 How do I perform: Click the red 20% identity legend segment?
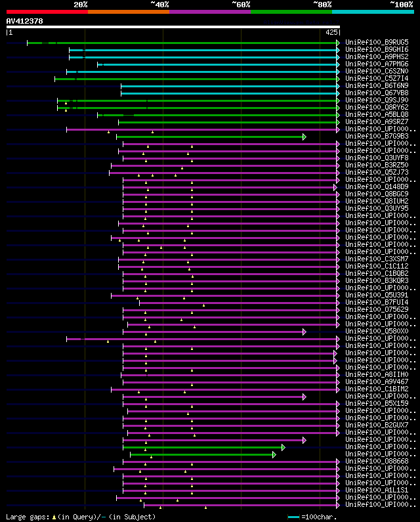[47, 12]
